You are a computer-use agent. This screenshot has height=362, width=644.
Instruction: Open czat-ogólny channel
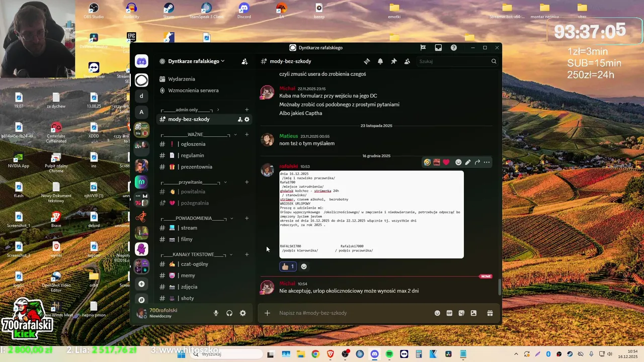204,264
